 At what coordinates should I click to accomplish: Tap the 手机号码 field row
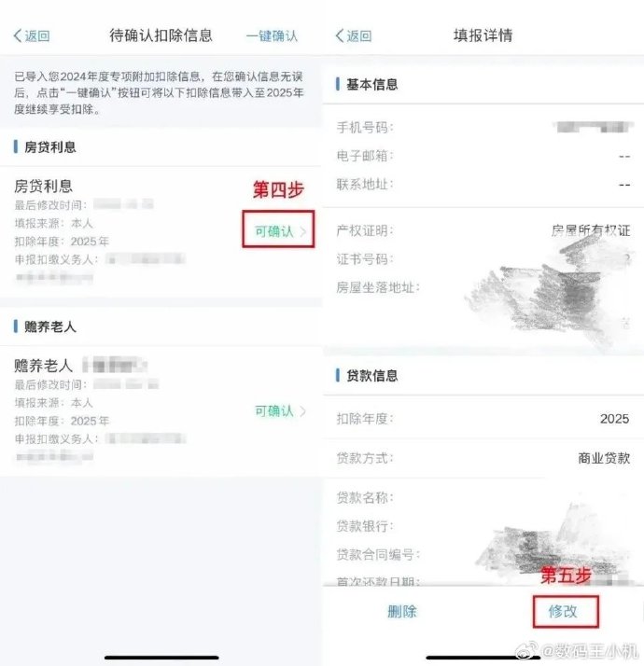pos(483,127)
